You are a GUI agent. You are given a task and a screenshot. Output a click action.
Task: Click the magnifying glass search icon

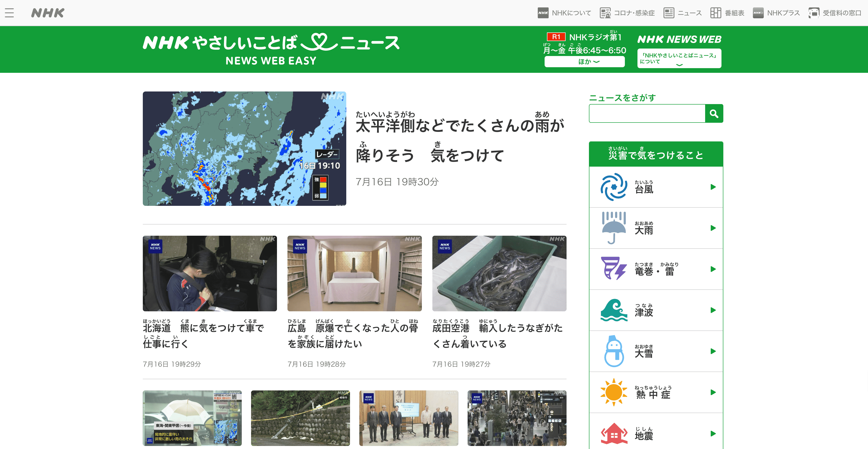(x=714, y=113)
